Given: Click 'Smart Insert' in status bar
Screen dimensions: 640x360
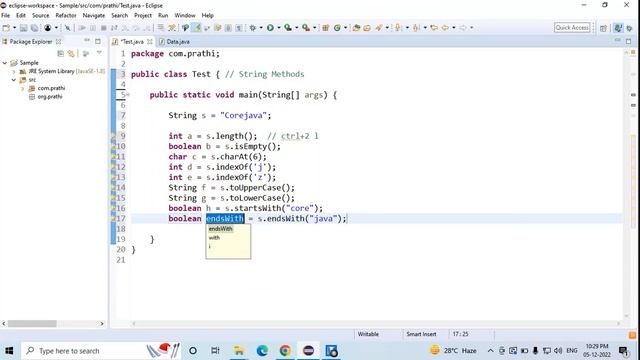Looking at the screenshot, I should click(421, 334).
